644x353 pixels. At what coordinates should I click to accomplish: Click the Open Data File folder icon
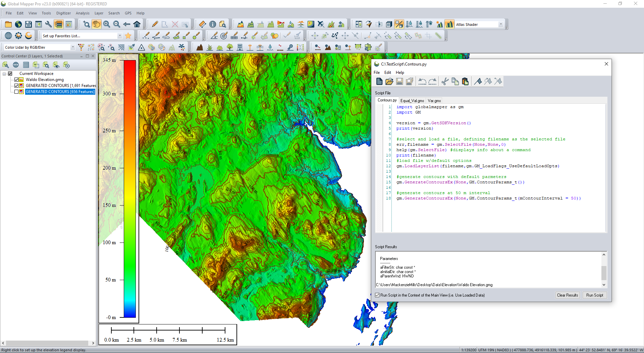[x=8, y=24]
